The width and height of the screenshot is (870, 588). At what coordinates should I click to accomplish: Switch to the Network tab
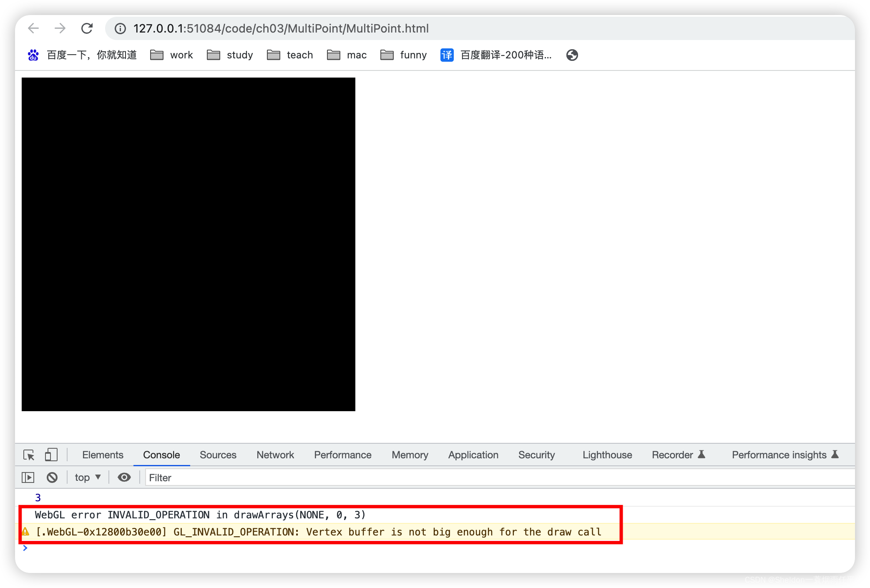point(275,455)
